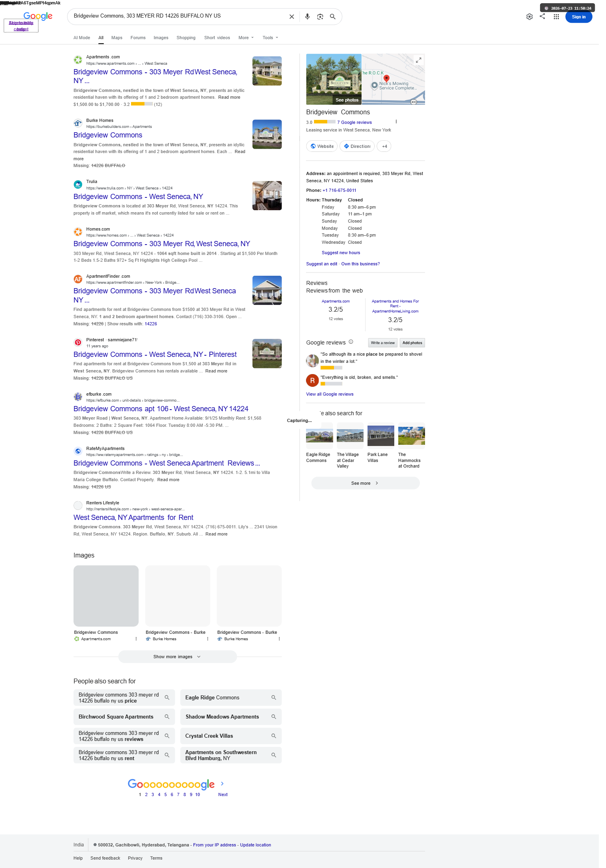Open the Burke Homes Bridgeview Commons result
Screen dimensions: 606x868
point(108,135)
